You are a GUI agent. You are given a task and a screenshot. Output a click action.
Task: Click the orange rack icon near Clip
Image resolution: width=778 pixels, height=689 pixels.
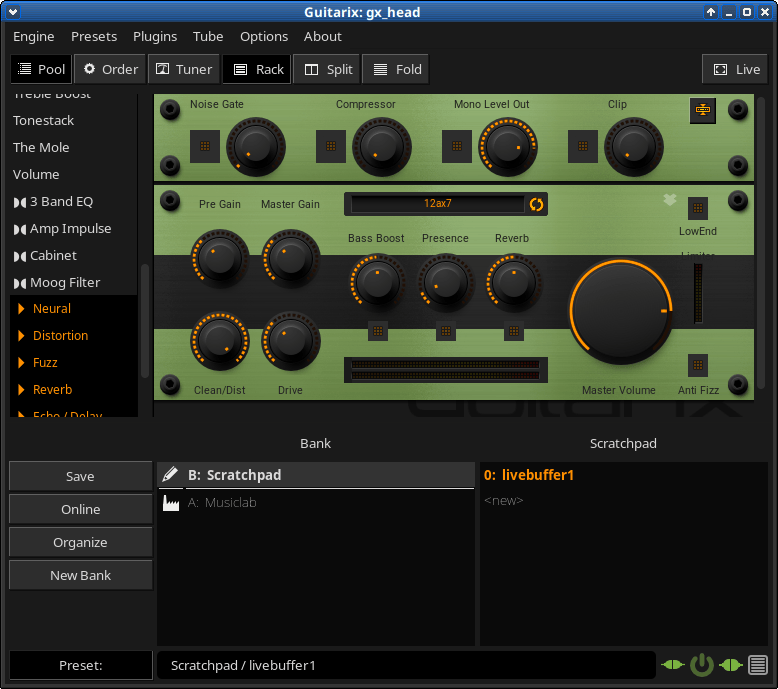coord(703,110)
